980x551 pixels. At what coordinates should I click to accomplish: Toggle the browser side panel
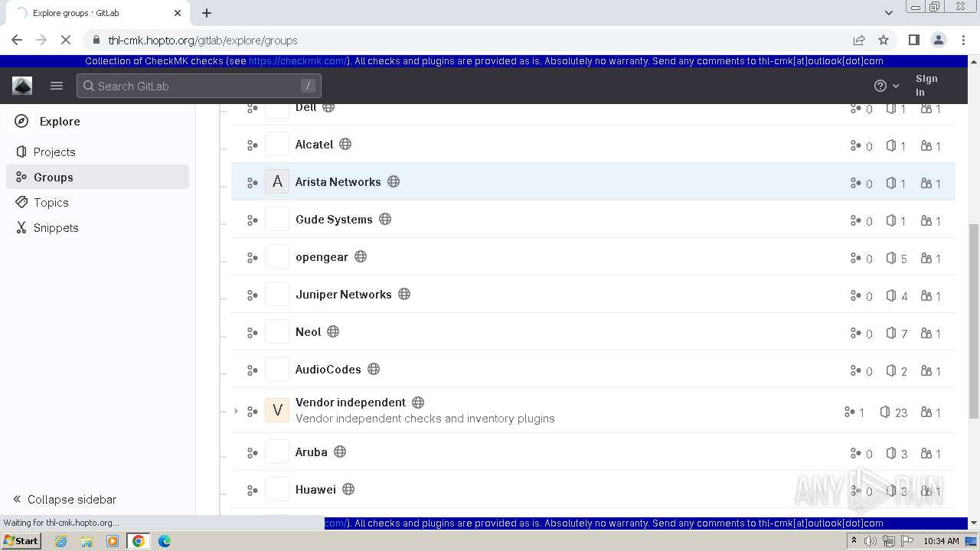(x=913, y=40)
